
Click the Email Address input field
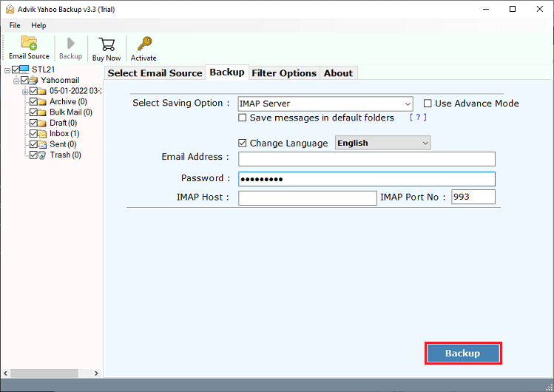point(366,159)
